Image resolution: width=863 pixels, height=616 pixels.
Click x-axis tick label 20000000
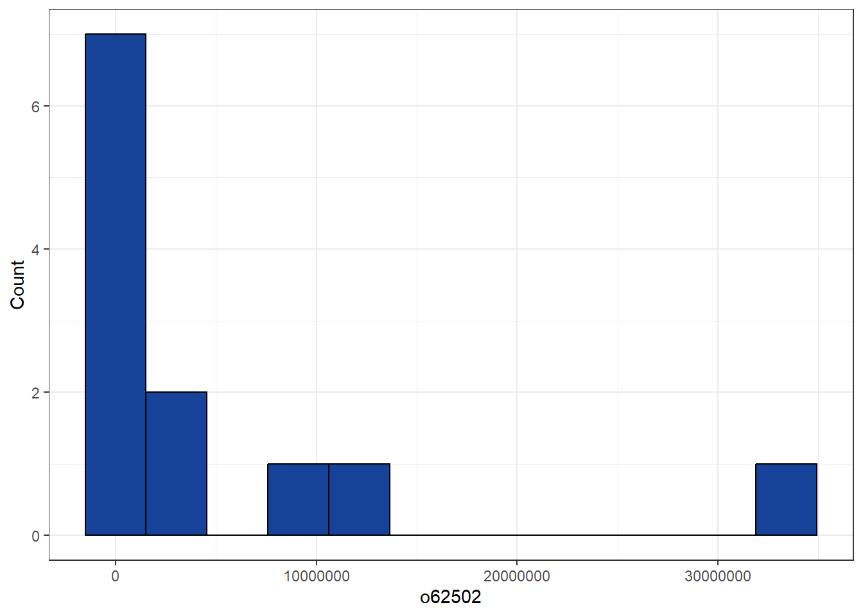tap(517, 576)
